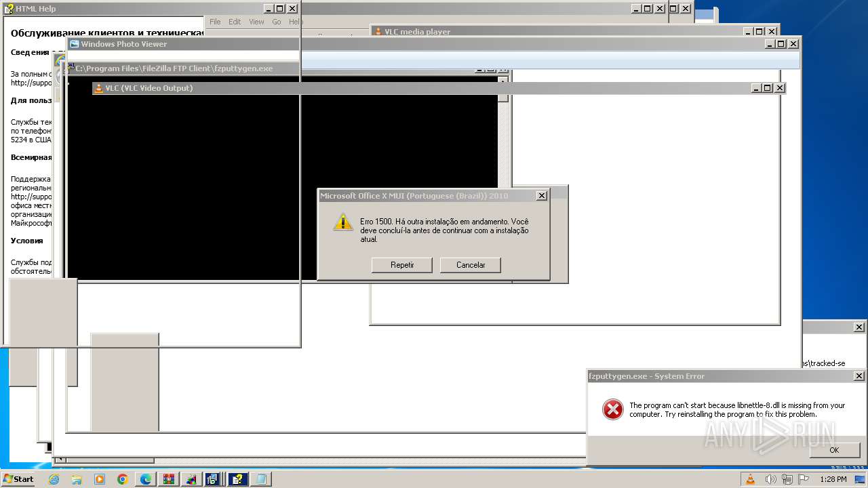The width and height of the screenshot is (868, 488).
Task: Launch Internet Explorer from the taskbar
Action: [54, 479]
